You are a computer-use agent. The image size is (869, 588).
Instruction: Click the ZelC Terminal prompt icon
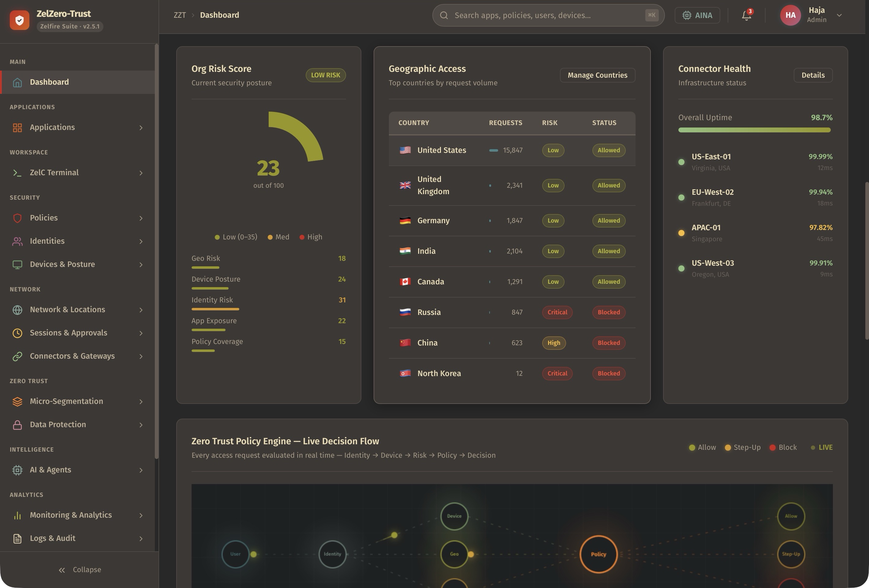(x=17, y=172)
